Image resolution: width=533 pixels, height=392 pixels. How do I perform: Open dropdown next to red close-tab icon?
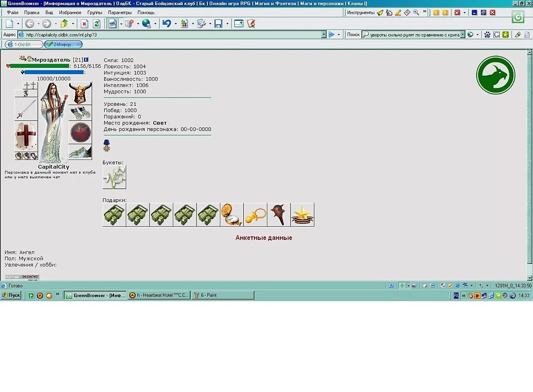[x=464, y=12]
